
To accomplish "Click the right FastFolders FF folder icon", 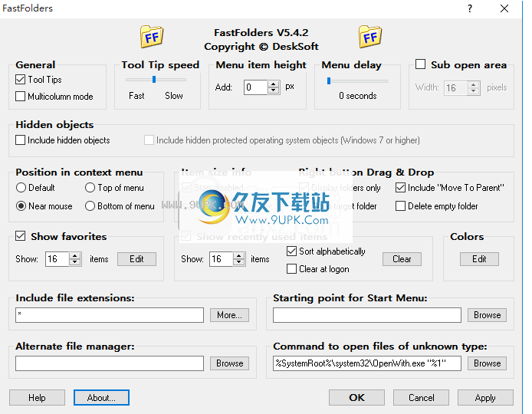I will [x=369, y=37].
